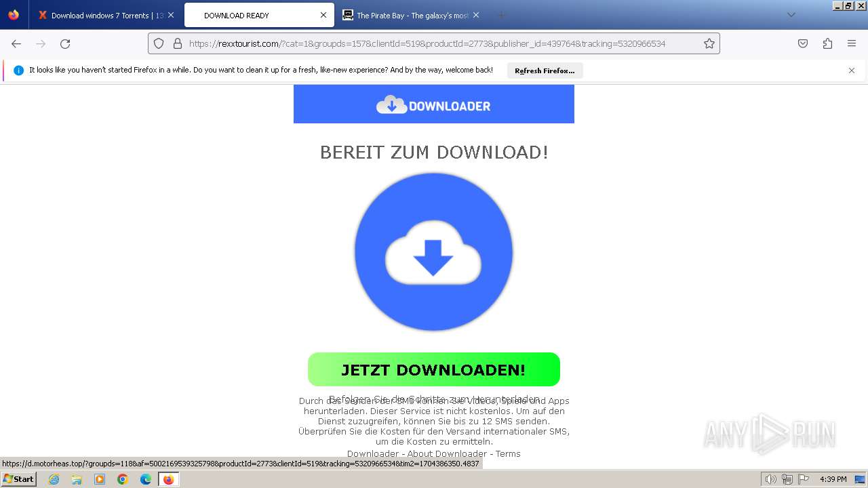The width and height of the screenshot is (868, 488).
Task: Open the volume speaker tray icon
Action: click(770, 479)
